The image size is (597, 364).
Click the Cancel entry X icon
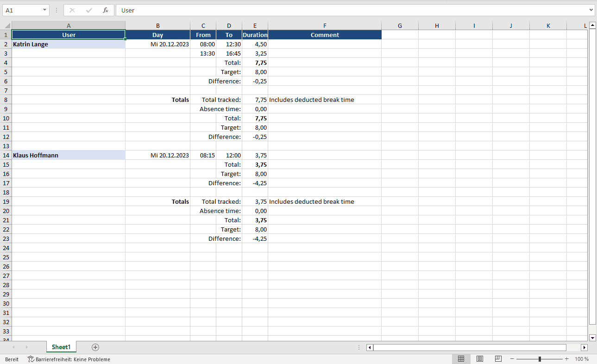coord(72,10)
